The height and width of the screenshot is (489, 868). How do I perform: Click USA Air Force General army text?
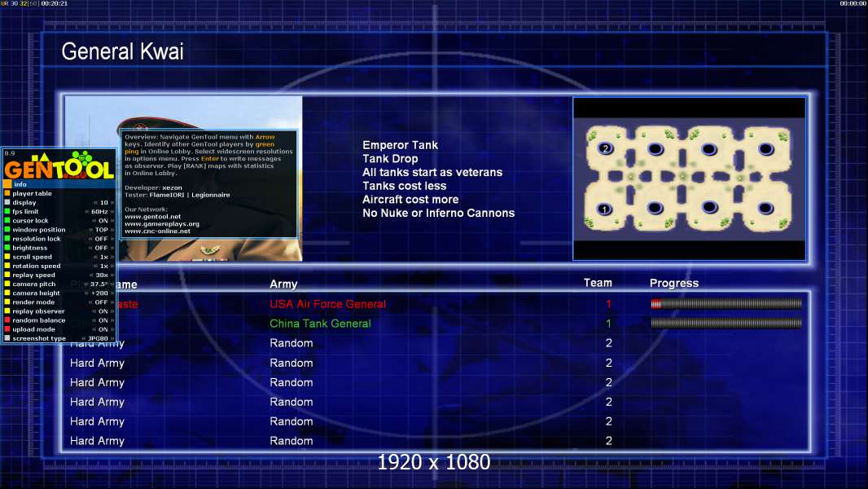(x=327, y=304)
